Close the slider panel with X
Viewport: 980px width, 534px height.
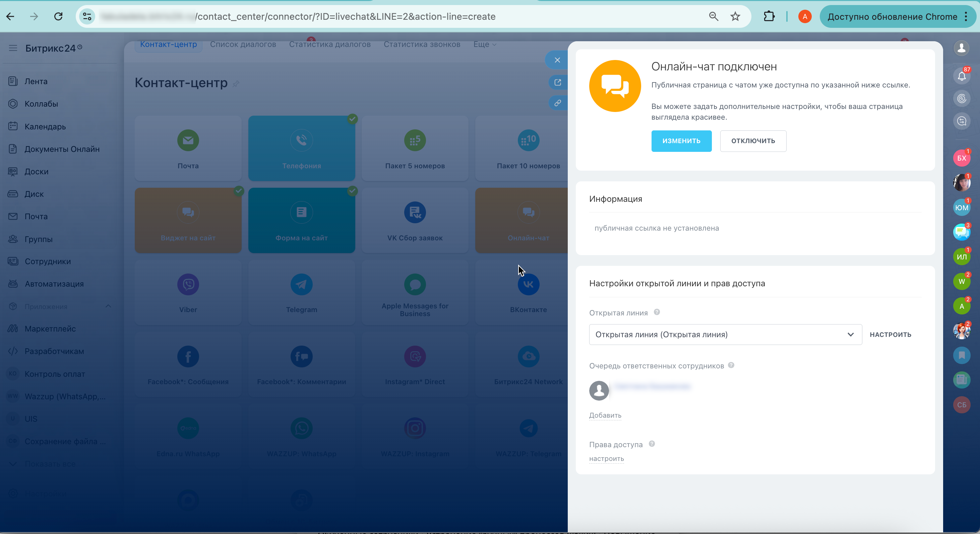pos(557,60)
